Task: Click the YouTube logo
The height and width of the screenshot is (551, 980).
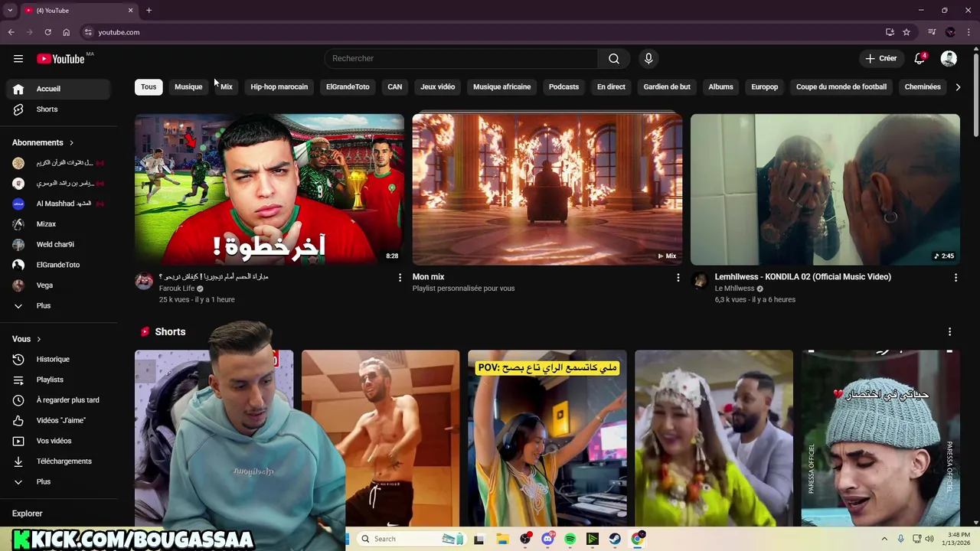Action: coord(61,59)
